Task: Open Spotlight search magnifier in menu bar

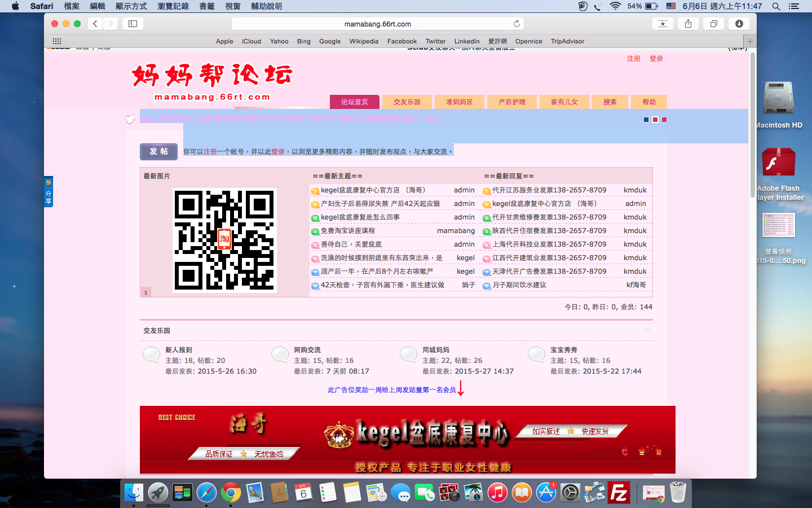Action: click(x=776, y=6)
